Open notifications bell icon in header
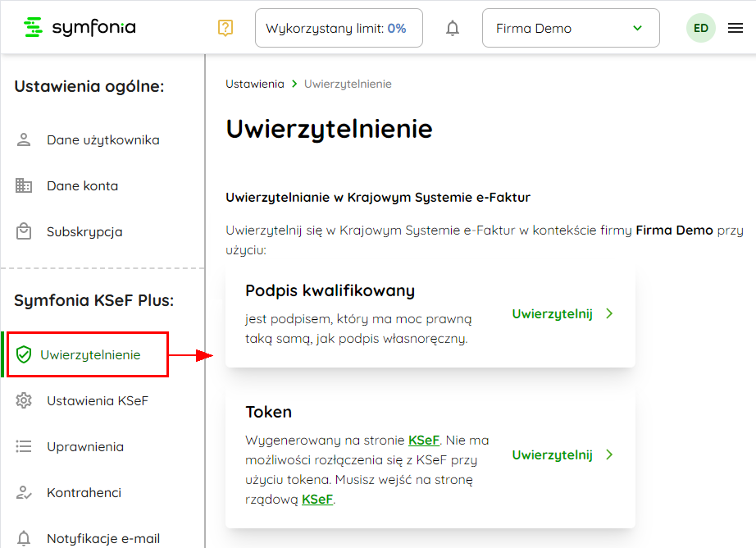 pyautogui.click(x=453, y=28)
